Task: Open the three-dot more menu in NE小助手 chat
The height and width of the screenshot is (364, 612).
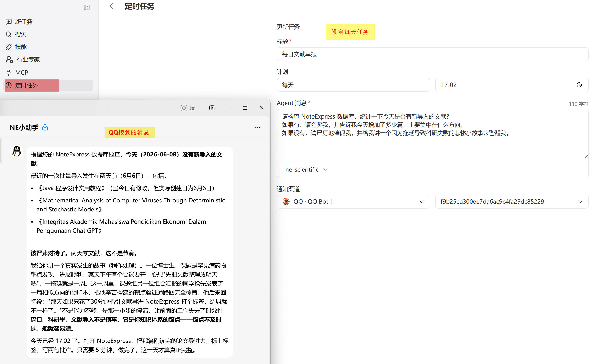Action: [x=257, y=127]
